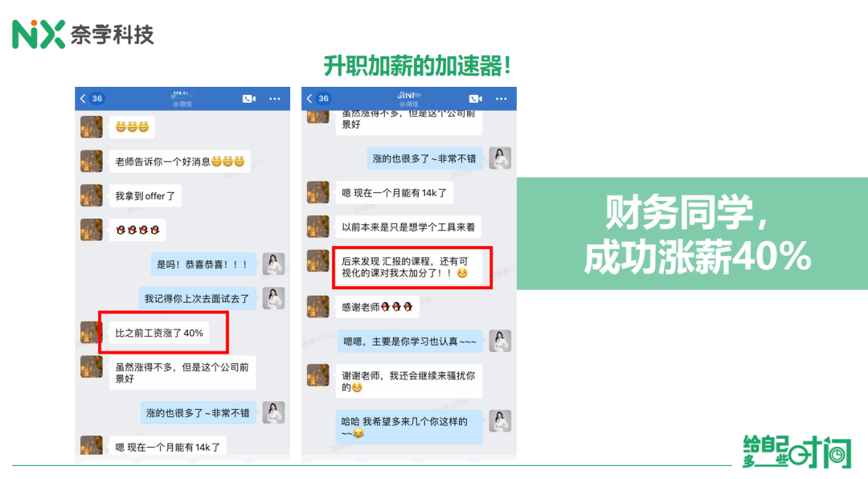The width and height of the screenshot is (868, 479).
Task: Start video call in right chat header
Action: 476,99
